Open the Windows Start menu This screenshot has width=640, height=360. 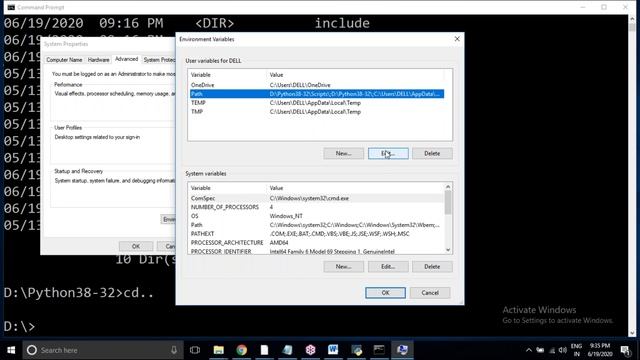click(x=11, y=350)
